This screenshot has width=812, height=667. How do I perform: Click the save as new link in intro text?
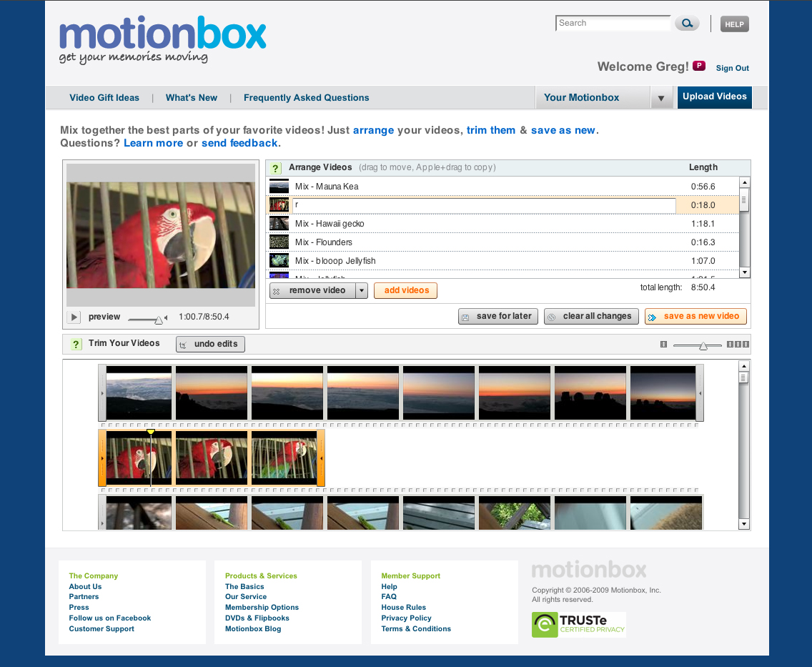pyautogui.click(x=563, y=130)
